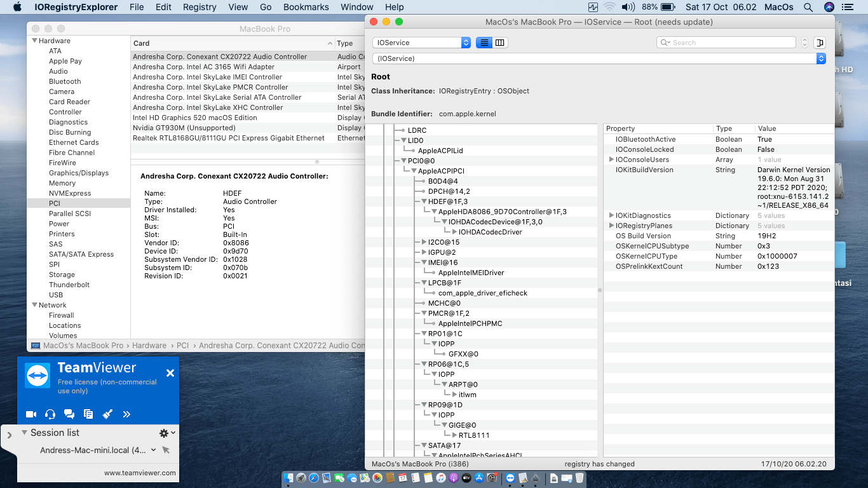
Task: Open Siri from the menu bar
Action: [x=829, y=7]
